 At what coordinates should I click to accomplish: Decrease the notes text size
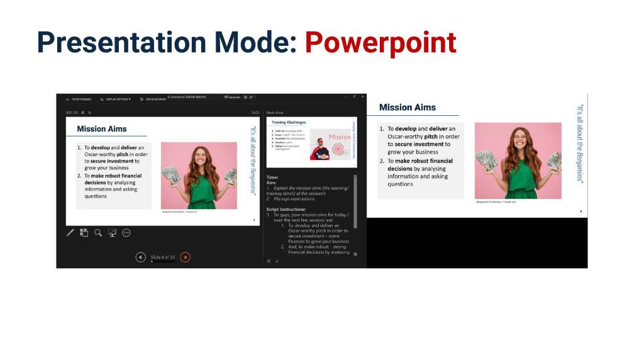tap(276, 261)
